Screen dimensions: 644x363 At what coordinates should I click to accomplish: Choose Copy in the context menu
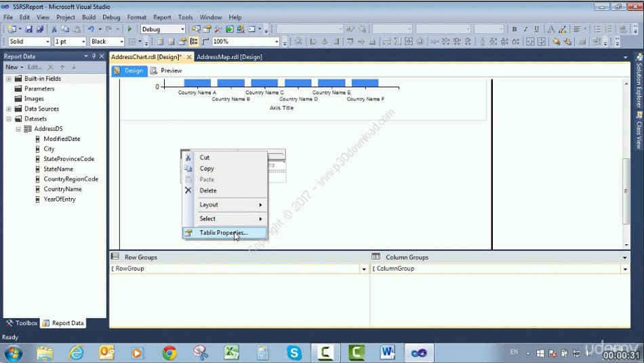(x=224, y=168)
